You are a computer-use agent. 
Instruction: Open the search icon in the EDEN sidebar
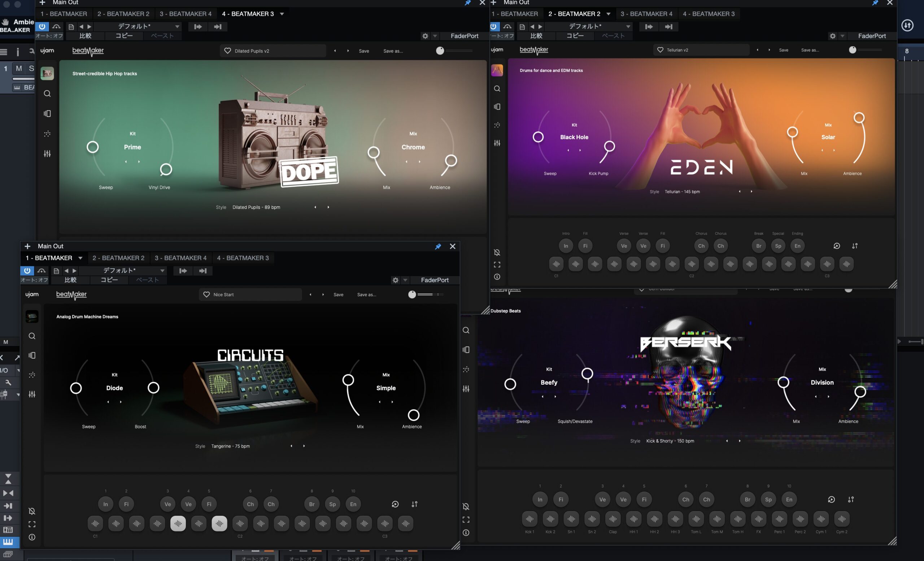tap(497, 89)
